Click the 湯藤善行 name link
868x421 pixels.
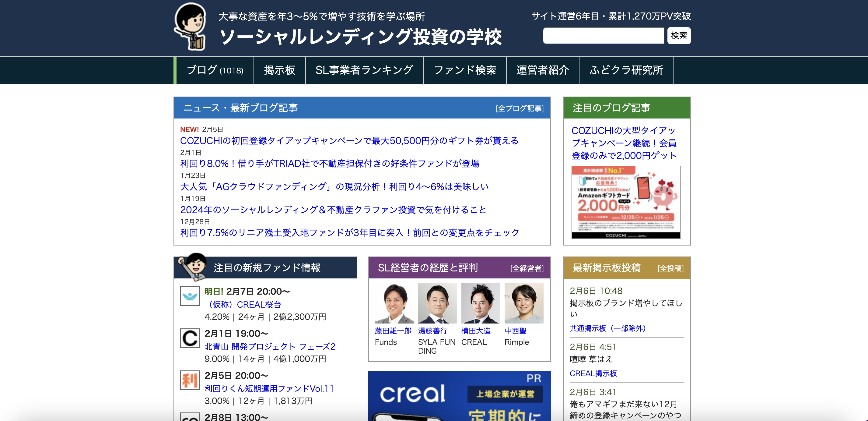(x=433, y=331)
